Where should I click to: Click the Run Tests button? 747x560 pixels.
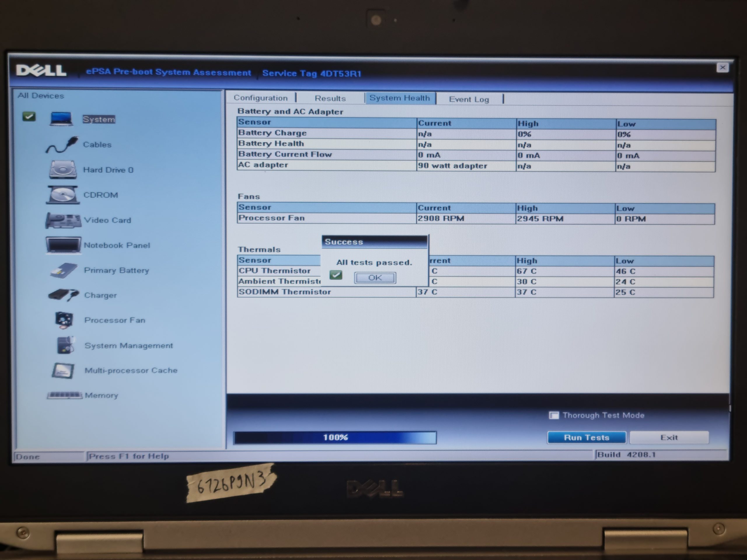587,437
